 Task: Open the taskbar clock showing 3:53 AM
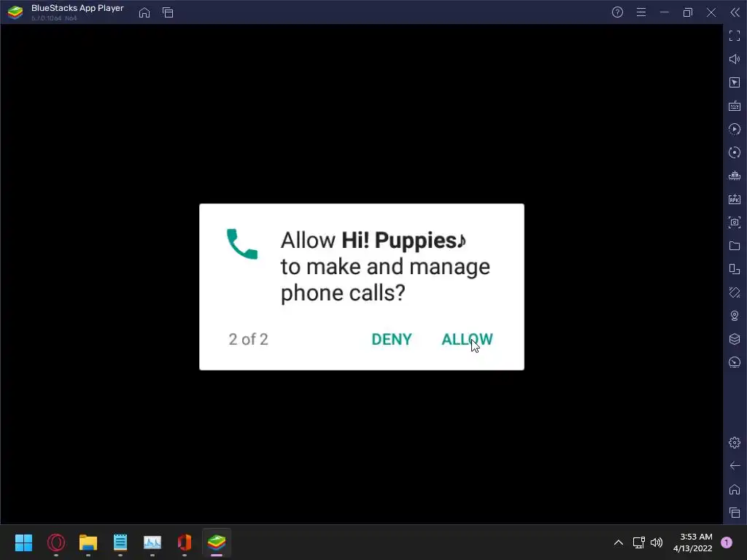(693, 542)
